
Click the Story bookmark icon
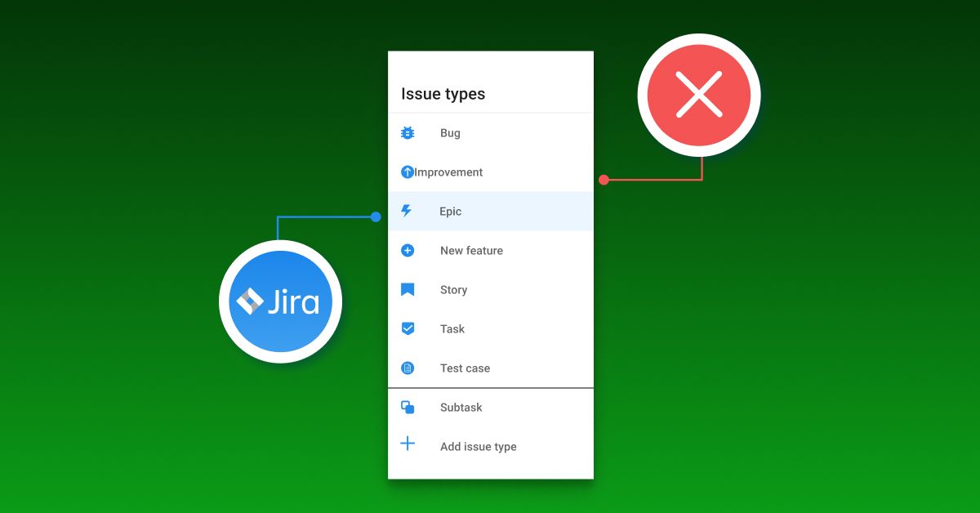pyautogui.click(x=408, y=289)
